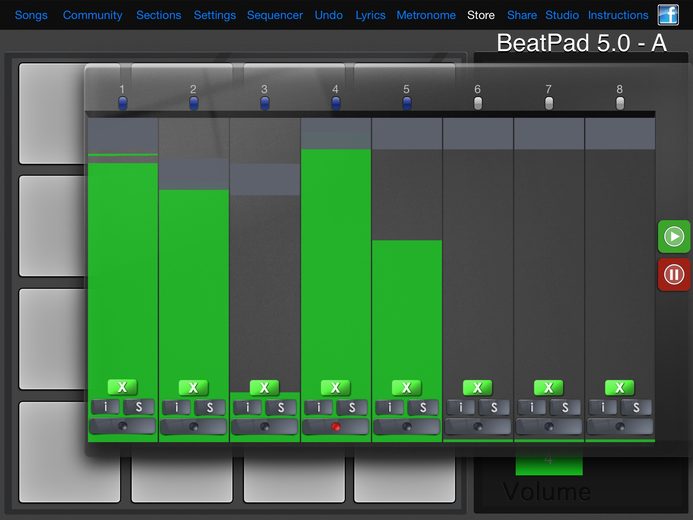Open info for channel 1 via i button
The image size is (693, 520).
pos(105,407)
